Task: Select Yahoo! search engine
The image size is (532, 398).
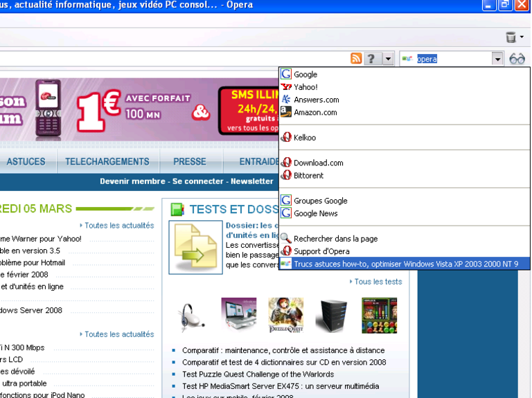Action: (x=405, y=87)
